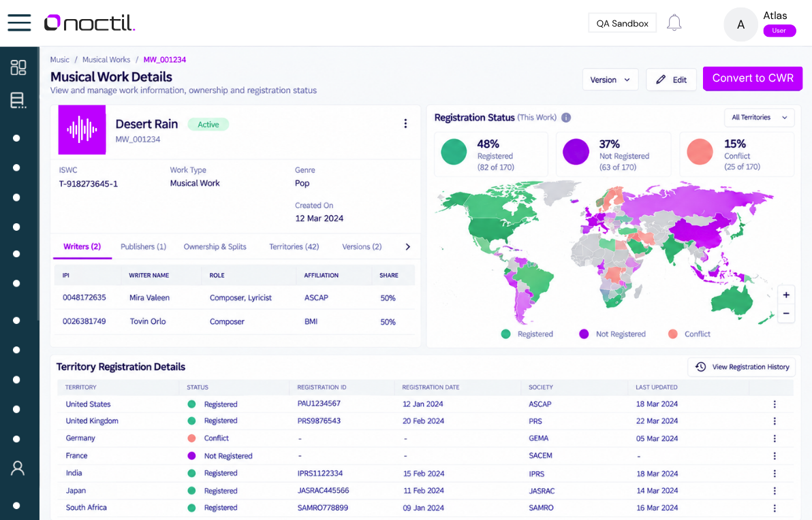
Task: Open Ownership & Splits tab
Action: (215, 247)
